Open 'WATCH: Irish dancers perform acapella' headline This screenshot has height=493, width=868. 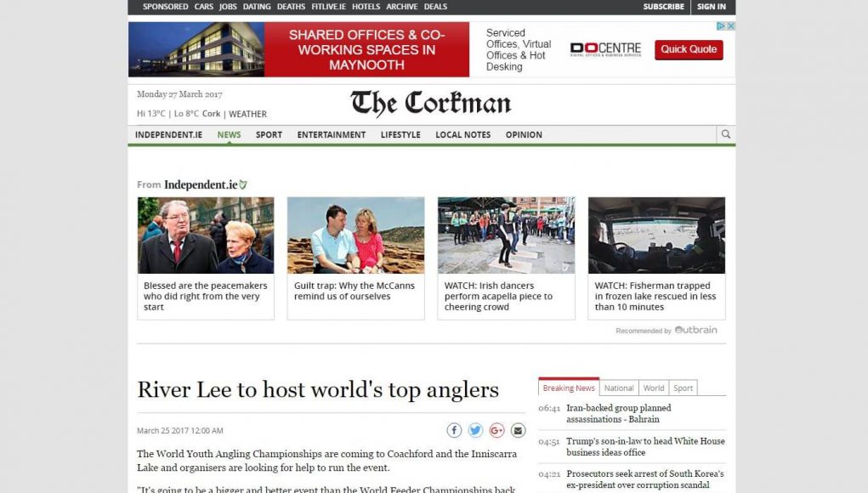498,296
